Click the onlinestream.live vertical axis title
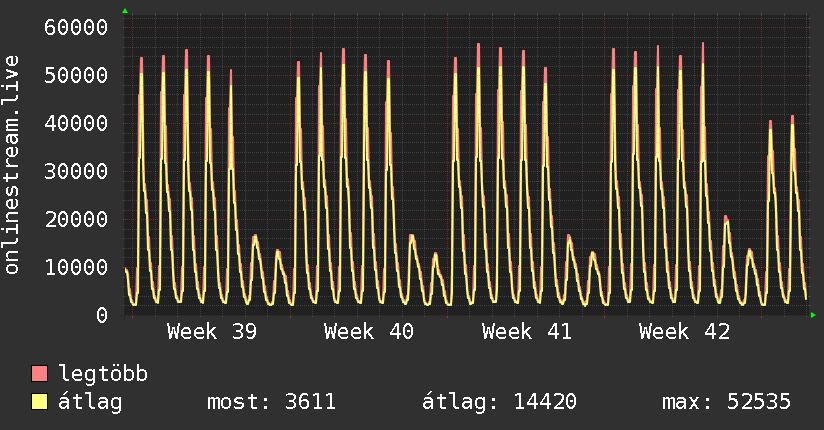Image resolution: width=824 pixels, height=430 pixels. coord(12,166)
